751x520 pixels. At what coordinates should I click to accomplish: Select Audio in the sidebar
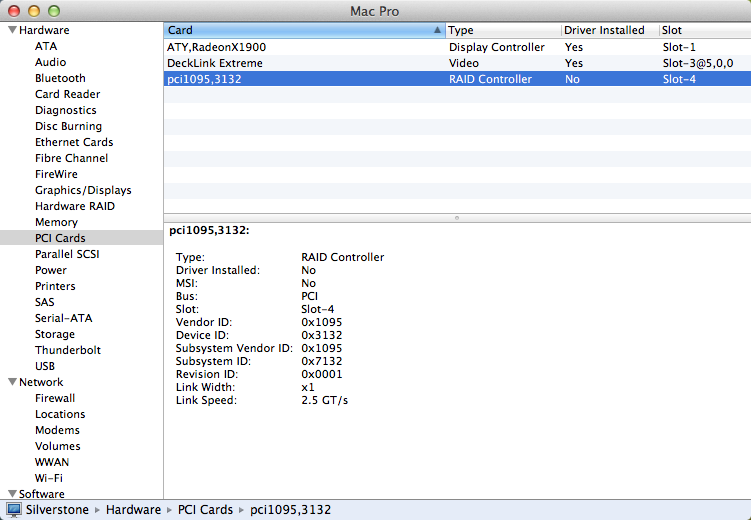[x=50, y=62]
